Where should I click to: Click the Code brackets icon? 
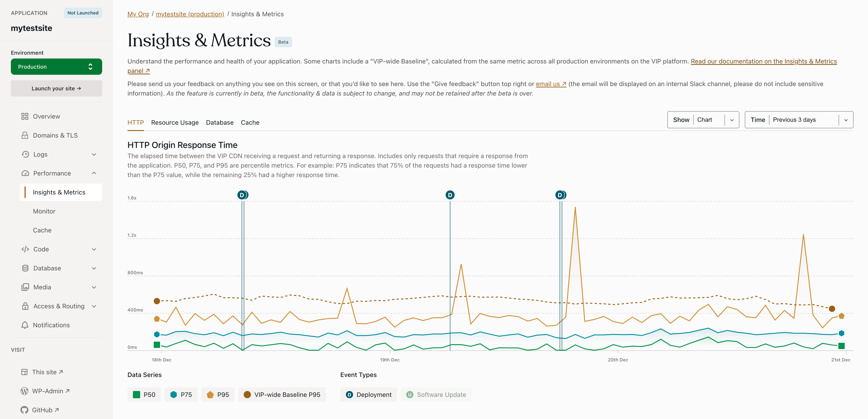point(25,249)
